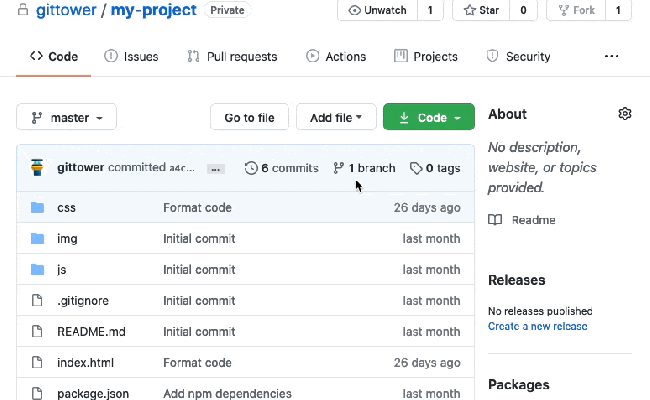Star this repository

coord(481,10)
